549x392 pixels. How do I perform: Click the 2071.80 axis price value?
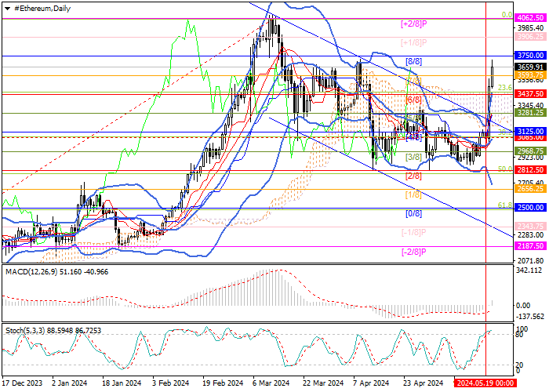531,261
